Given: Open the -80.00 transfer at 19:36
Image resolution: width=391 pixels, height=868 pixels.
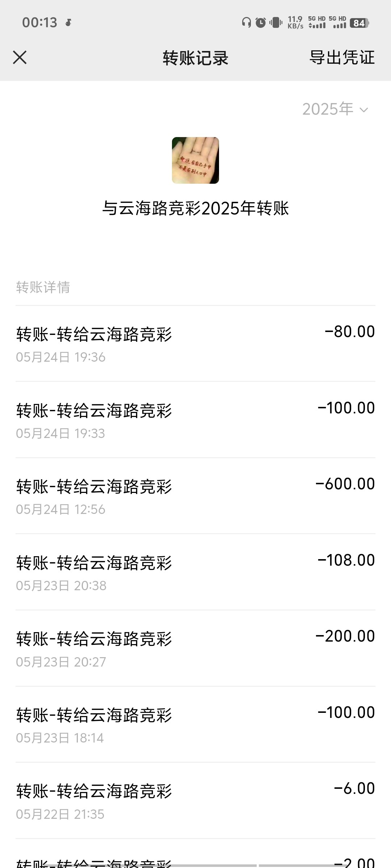Looking at the screenshot, I should (195, 343).
